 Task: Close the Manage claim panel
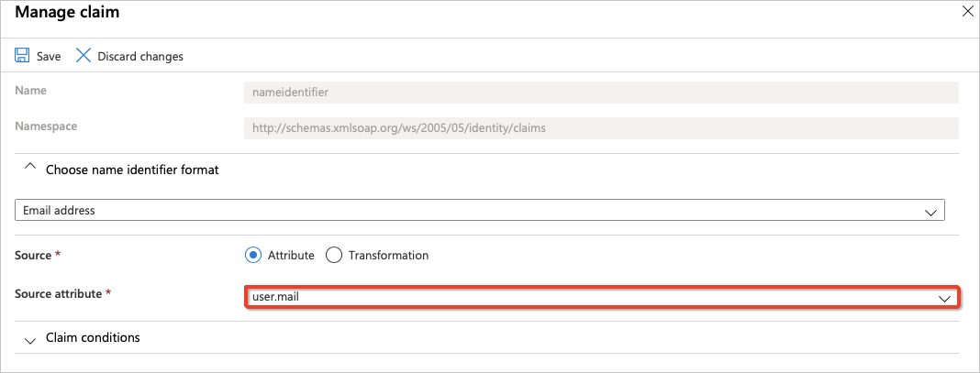coord(967,12)
